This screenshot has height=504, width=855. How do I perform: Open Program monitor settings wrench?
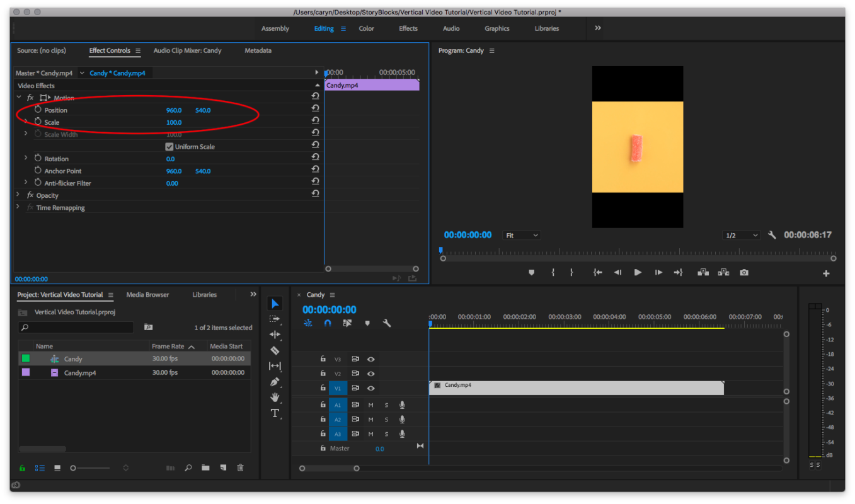[772, 235]
